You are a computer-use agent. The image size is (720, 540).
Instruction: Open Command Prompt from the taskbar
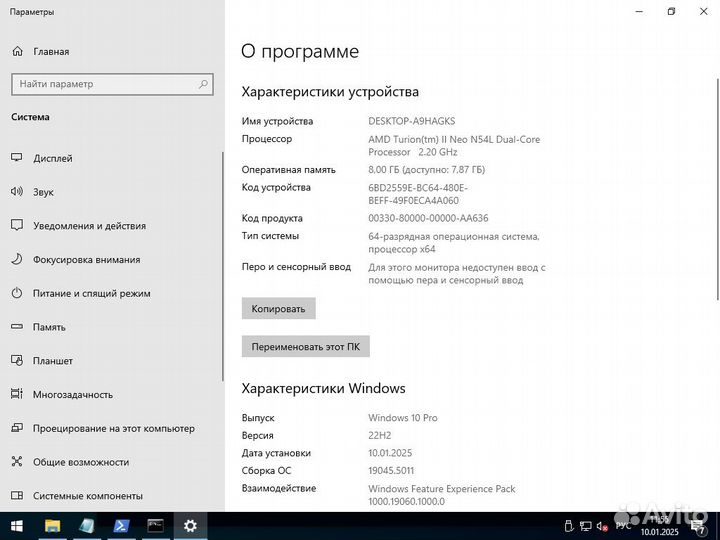155,526
